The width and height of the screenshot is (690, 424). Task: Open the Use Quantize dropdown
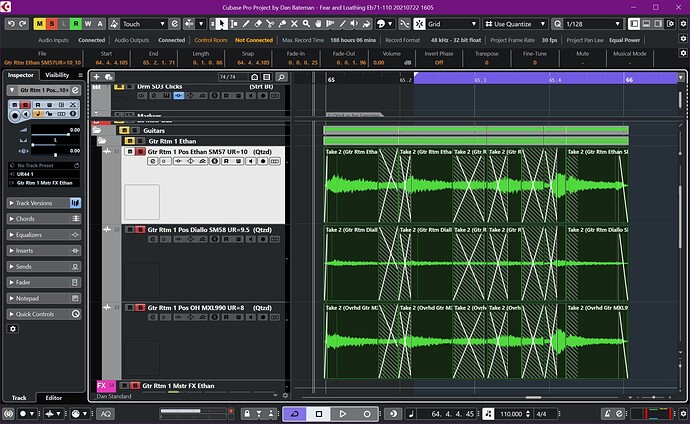point(515,24)
